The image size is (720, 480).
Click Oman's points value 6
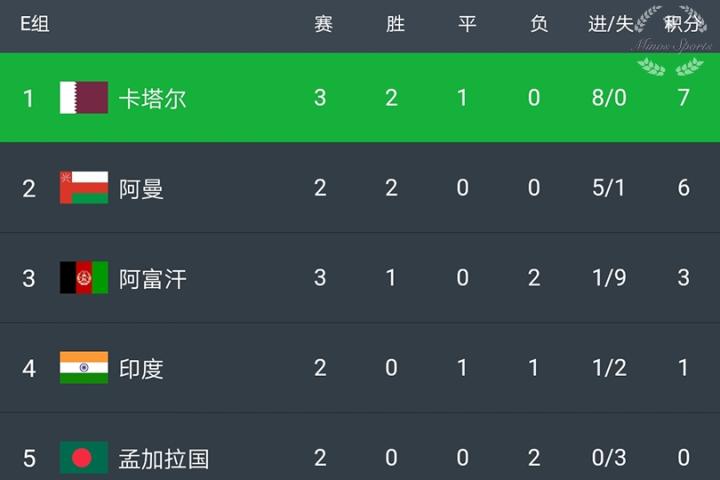pyautogui.click(x=684, y=188)
